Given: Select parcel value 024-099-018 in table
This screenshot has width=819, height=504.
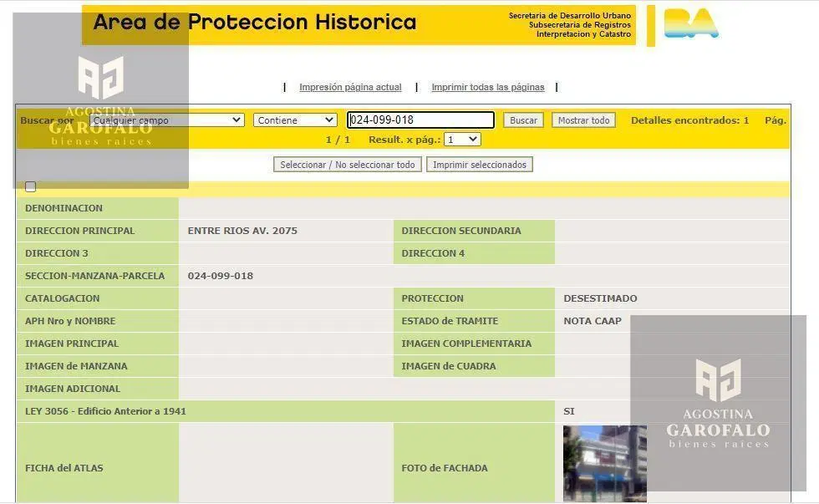Looking at the screenshot, I should pyautogui.click(x=221, y=276).
